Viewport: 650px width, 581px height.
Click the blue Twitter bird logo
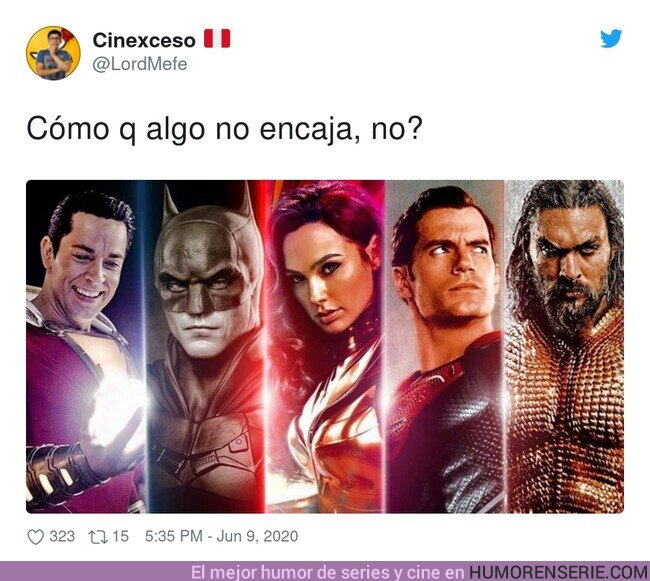click(x=611, y=39)
